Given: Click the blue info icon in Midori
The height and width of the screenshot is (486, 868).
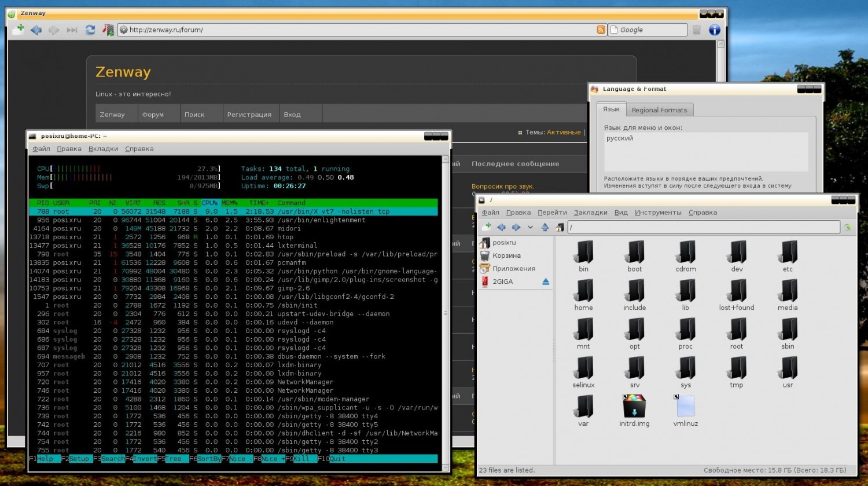Looking at the screenshot, I should [715, 30].
